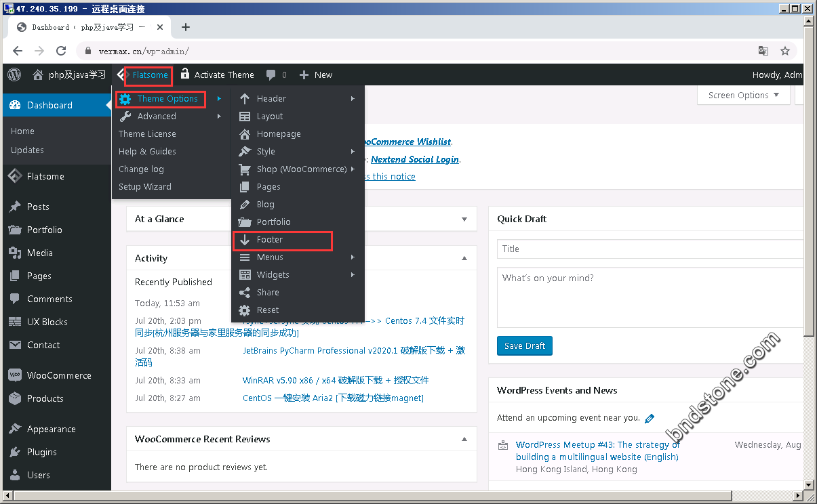817x504 pixels.
Task: Click the UX Blocks sidebar icon
Action: 15,322
